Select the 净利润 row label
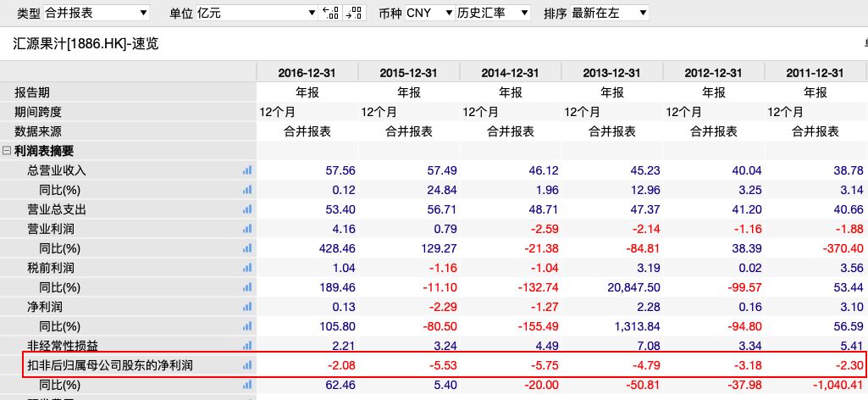Viewport: 868px width, 400px height. point(44,307)
